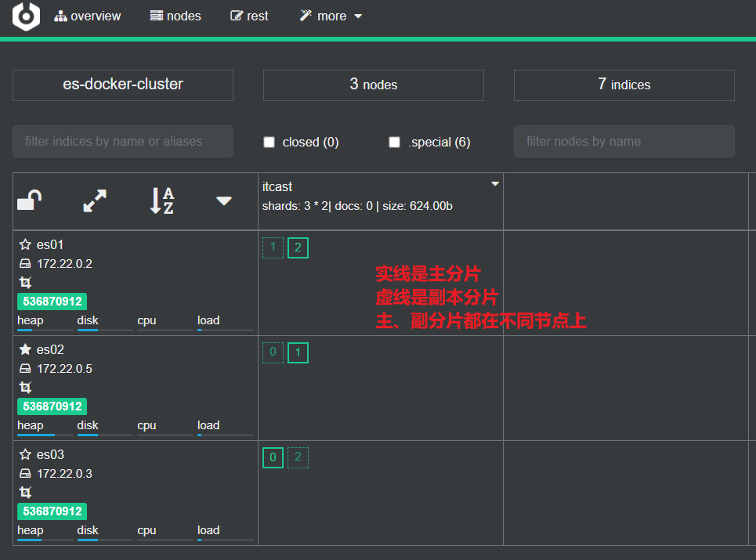756x560 pixels.
Task: Click the sitemap icon beside the overview label
Action: coord(61,16)
